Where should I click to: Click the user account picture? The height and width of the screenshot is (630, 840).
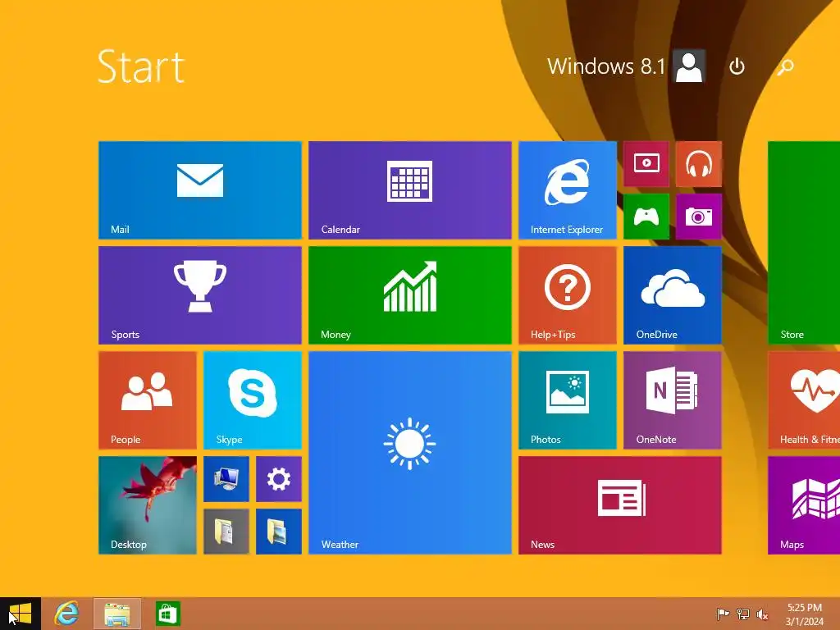[x=689, y=66]
